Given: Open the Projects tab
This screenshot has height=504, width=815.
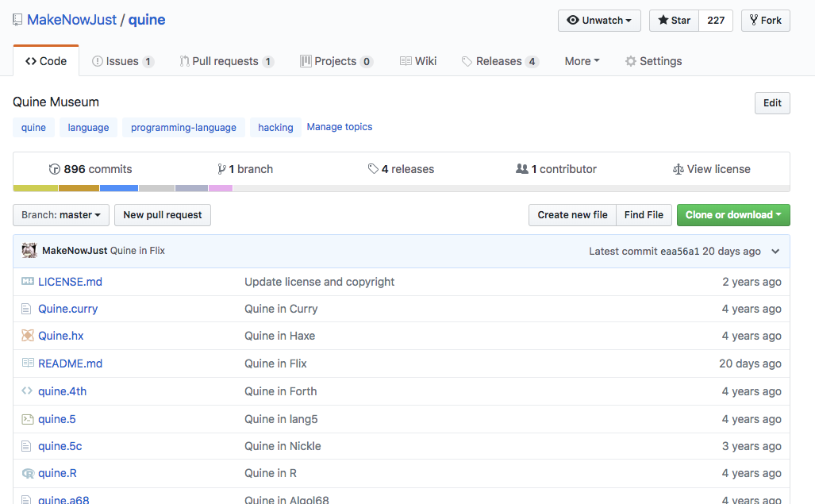Looking at the screenshot, I should (x=336, y=61).
